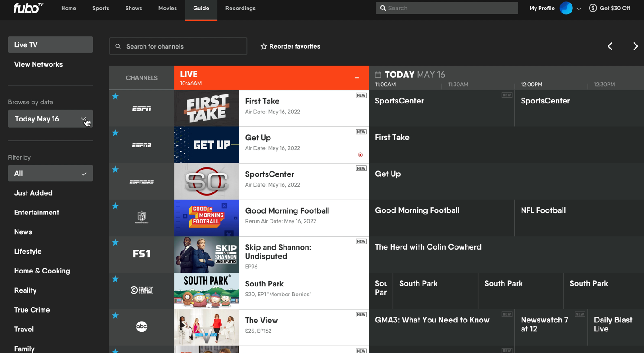
Task: Open the Sports tab
Action: (x=101, y=8)
